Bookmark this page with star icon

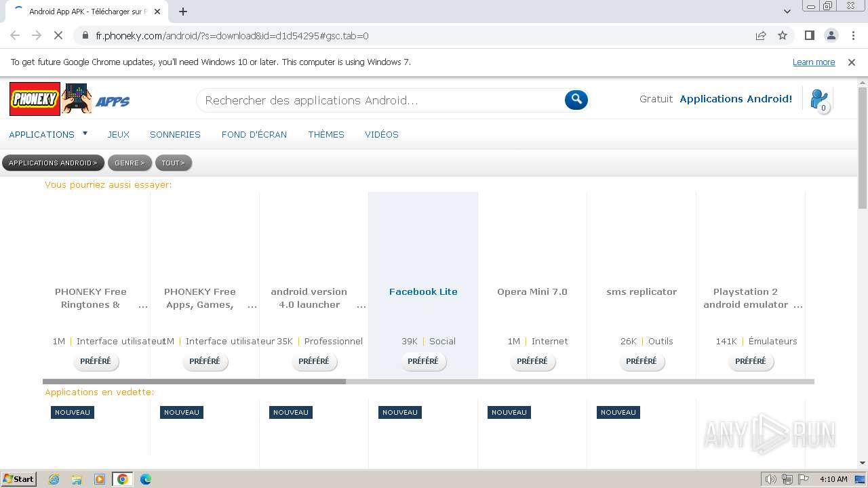pos(783,35)
